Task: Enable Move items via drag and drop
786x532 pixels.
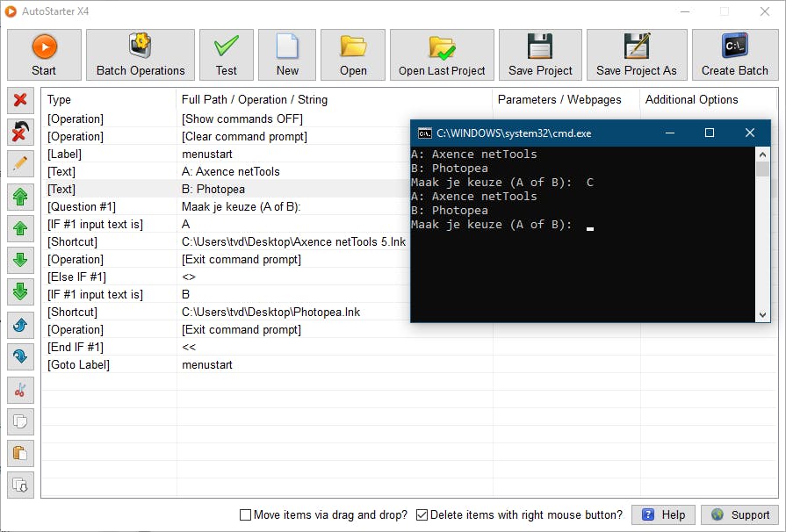Action: 245,515
